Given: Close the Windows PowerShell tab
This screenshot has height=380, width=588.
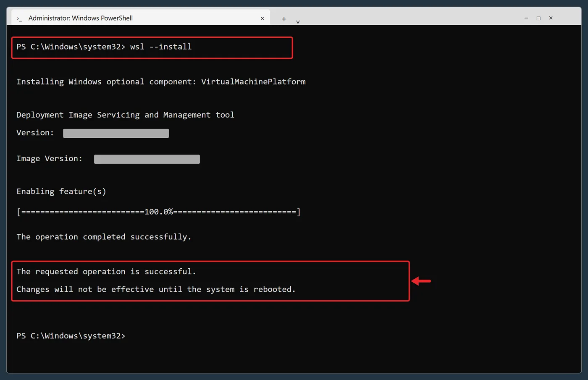Looking at the screenshot, I should 262,18.
